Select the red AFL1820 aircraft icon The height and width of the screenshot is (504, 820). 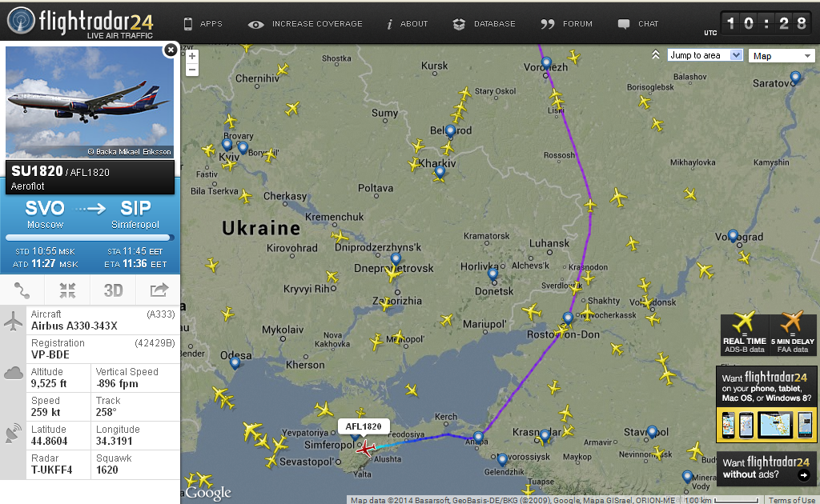pos(365,448)
